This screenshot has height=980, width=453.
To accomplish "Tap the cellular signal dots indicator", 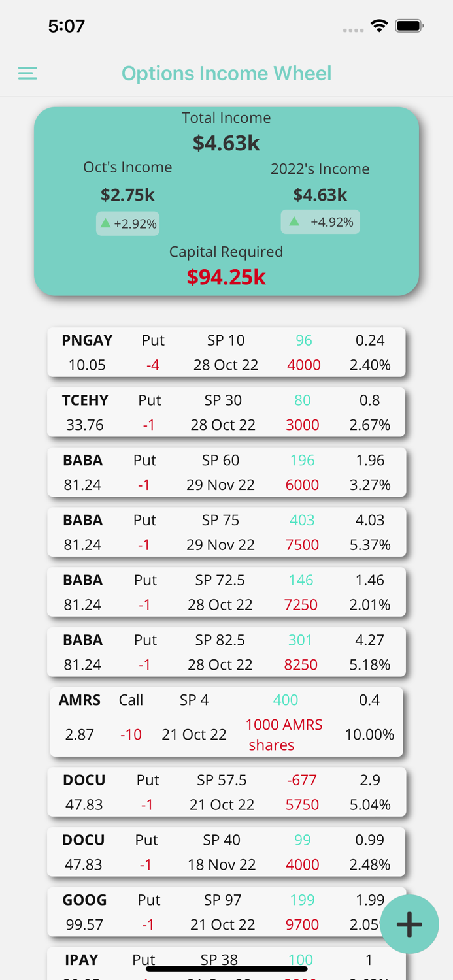I will 352,30.
